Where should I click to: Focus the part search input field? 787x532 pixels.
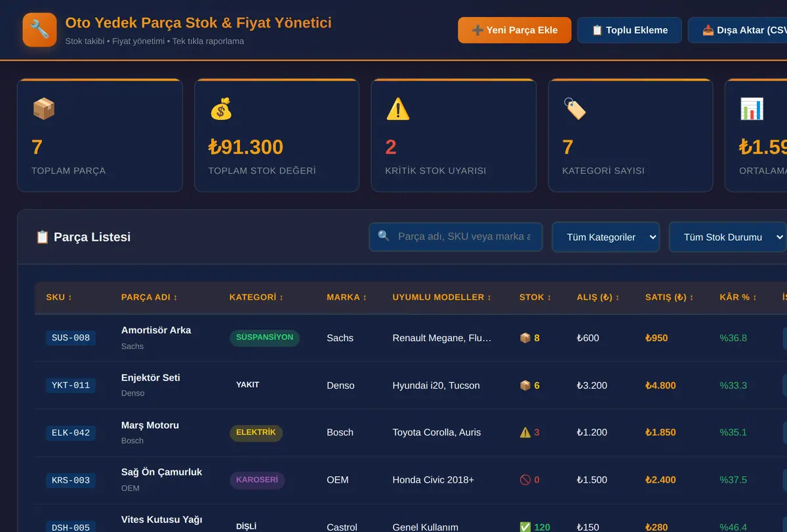pos(456,237)
